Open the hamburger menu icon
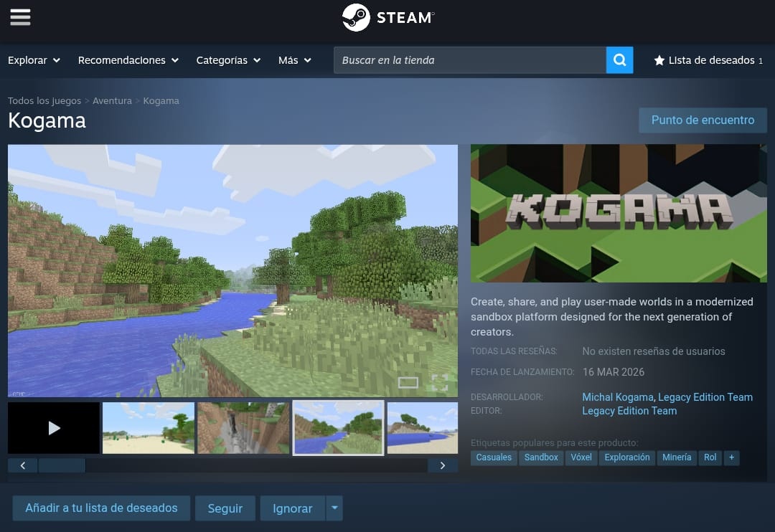Screen dimensions: 775x532 click(x=20, y=17)
